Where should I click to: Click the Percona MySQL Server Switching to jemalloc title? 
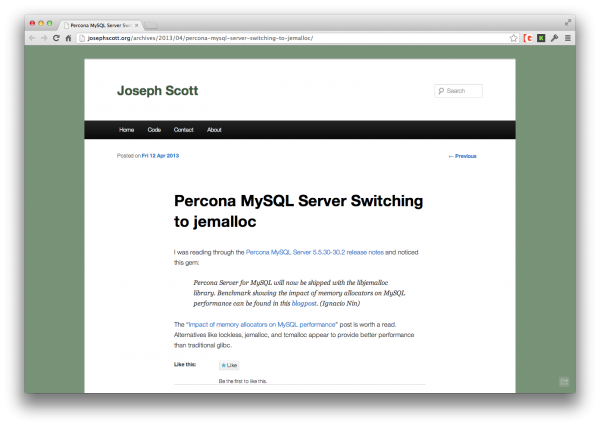click(x=298, y=211)
